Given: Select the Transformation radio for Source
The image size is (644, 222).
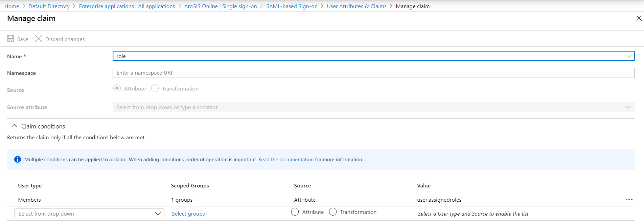Looking at the screenshot, I should (155, 88).
